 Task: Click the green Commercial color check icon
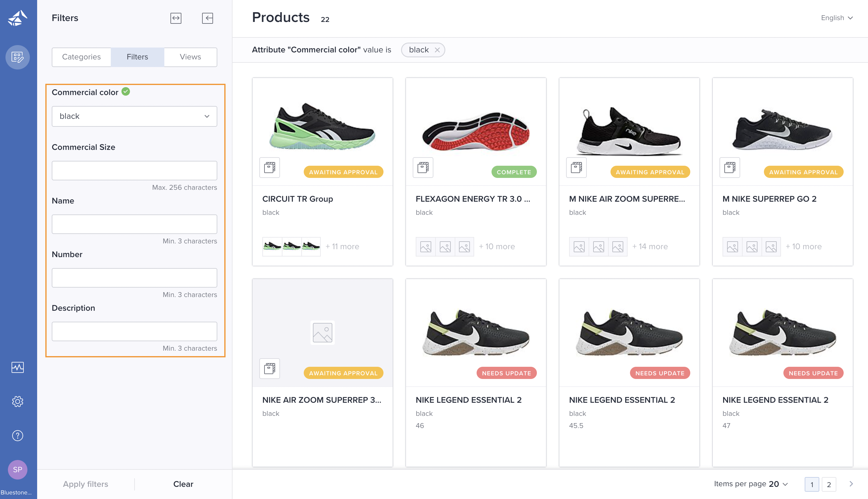click(x=126, y=91)
